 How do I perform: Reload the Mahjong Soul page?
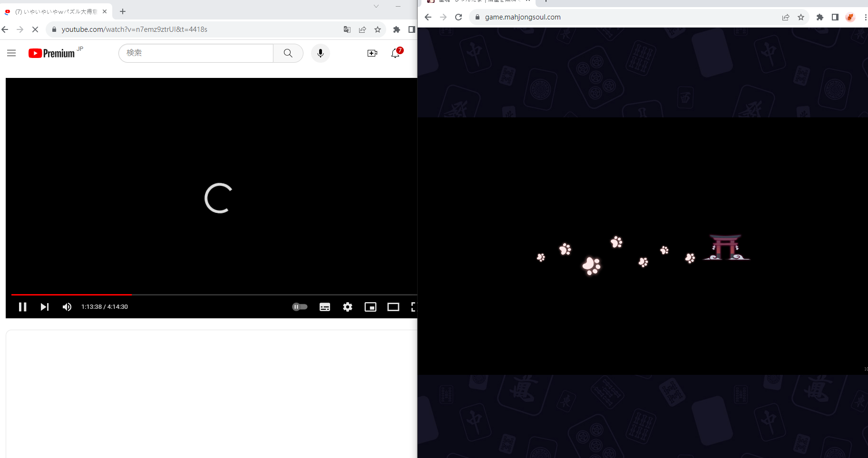[458, 17]
